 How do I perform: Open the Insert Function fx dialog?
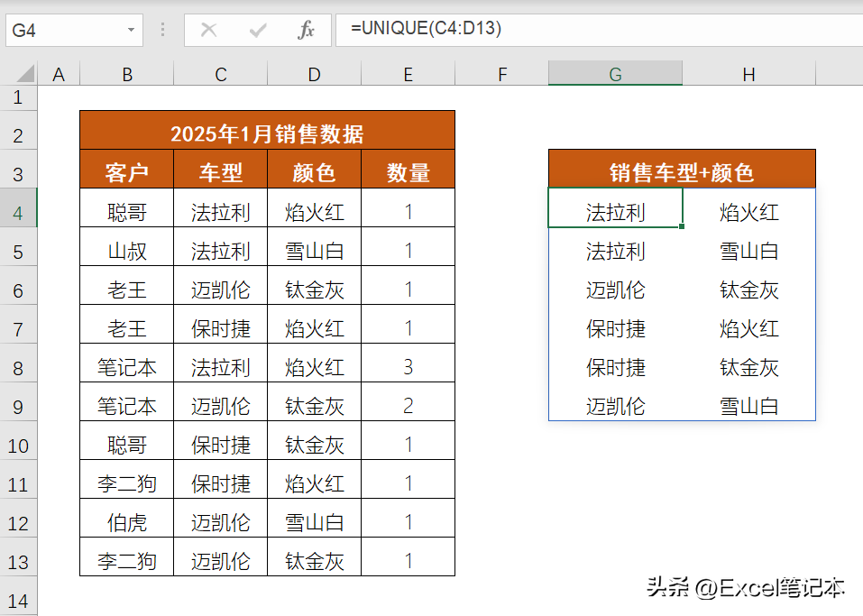point(306,30)
